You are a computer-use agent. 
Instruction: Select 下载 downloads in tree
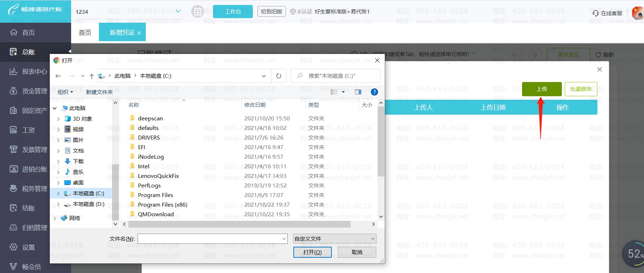point(78,162)
